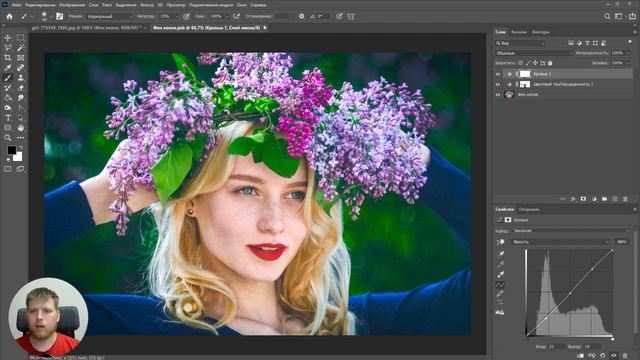This screenshot has height=360, width=640.
Task: Create a new group folder icon
Action: coord(604,199)
